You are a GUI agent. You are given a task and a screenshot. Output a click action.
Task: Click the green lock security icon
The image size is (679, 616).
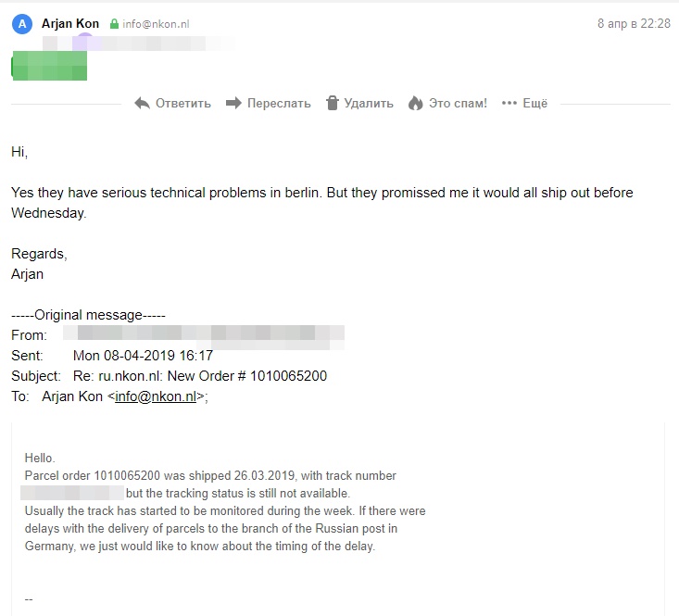(114, 24)
